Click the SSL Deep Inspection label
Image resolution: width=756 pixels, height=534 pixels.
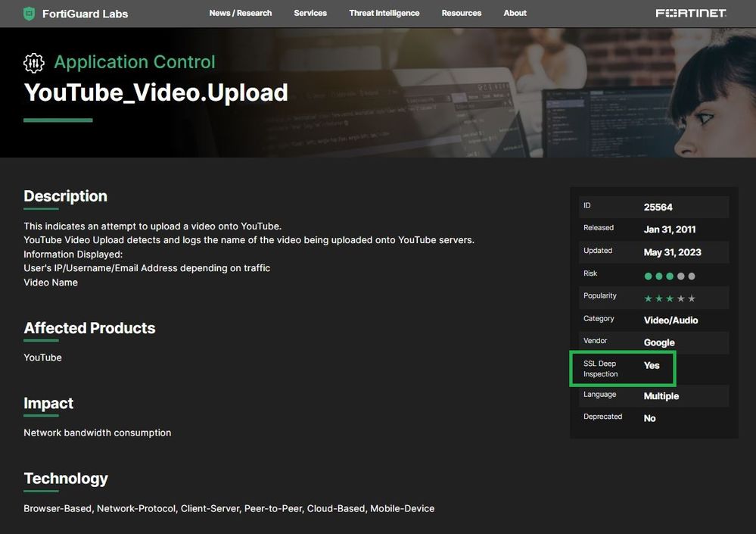600,369
